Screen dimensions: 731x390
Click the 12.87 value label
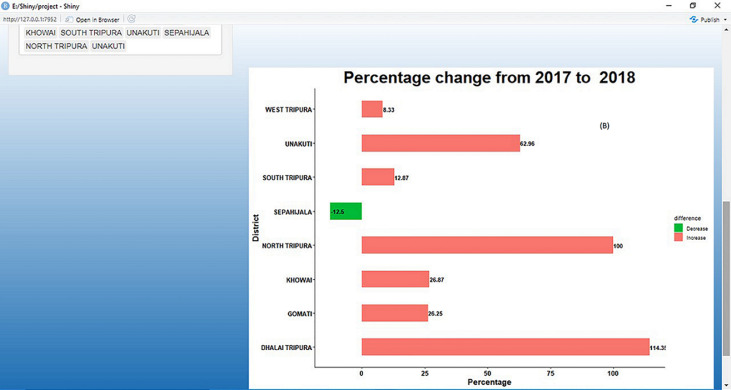click(402, 178)
